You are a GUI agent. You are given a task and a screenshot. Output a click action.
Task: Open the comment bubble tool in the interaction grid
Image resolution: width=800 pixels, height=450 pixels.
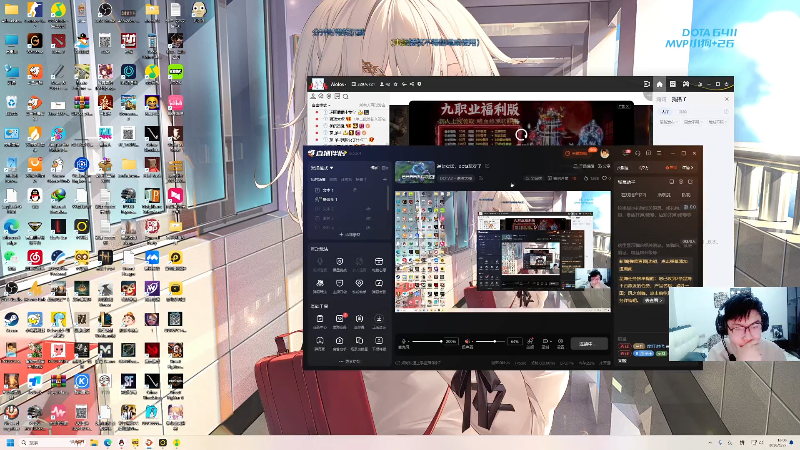(x=339, y=286)
